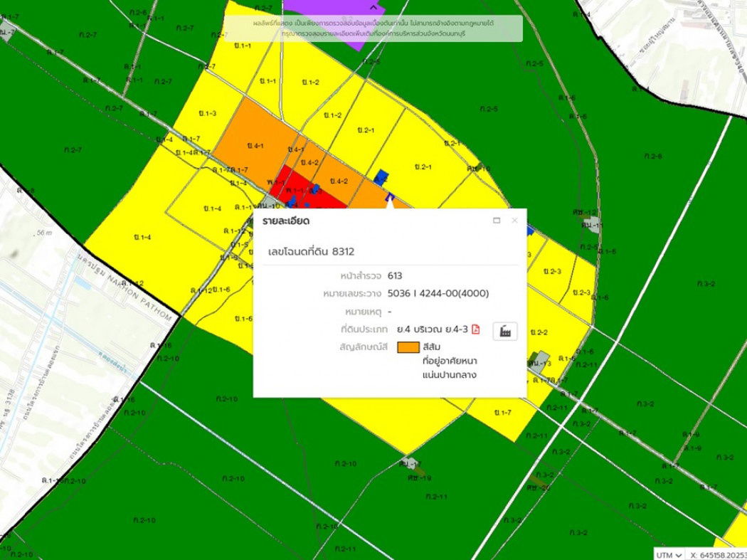
Task: Select the orange ย.4-2 zone parcel
Action: pos(339,181)
